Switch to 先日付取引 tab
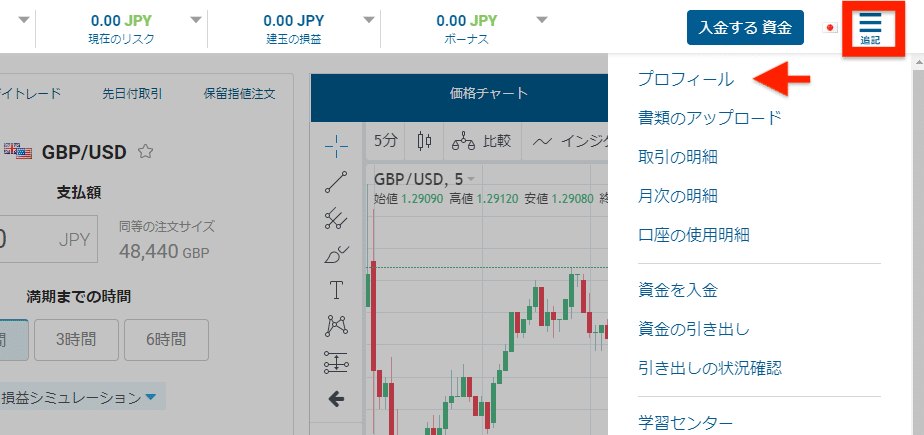 (x=132, y=94)
